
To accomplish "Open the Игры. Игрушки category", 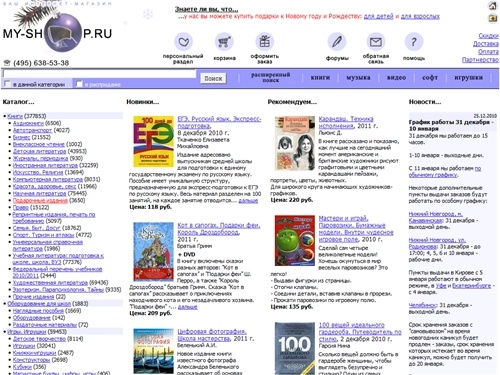I will 27,332.
